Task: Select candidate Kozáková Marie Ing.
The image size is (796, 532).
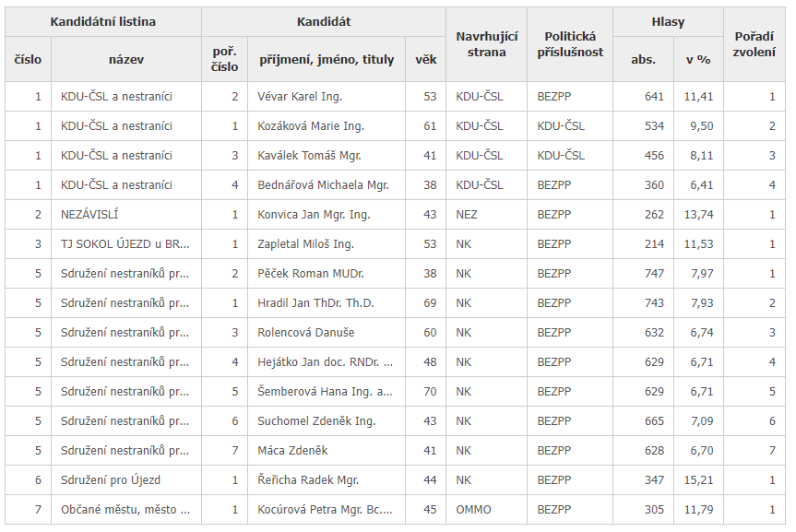Action: pos(311,125)
